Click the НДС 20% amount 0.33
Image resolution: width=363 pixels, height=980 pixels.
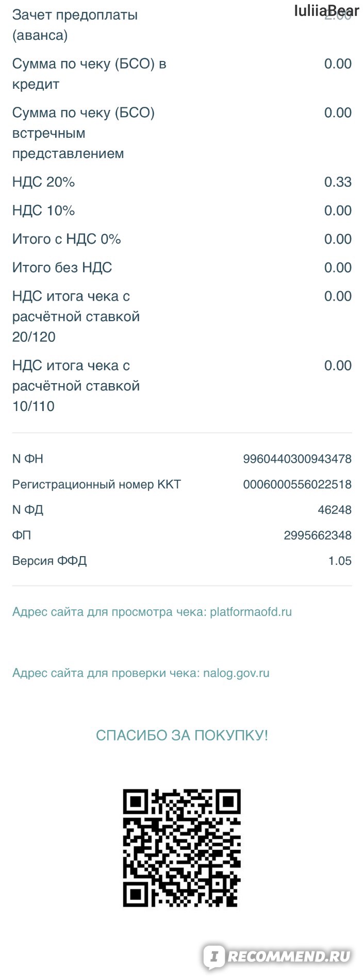click(x=338, y=182)
